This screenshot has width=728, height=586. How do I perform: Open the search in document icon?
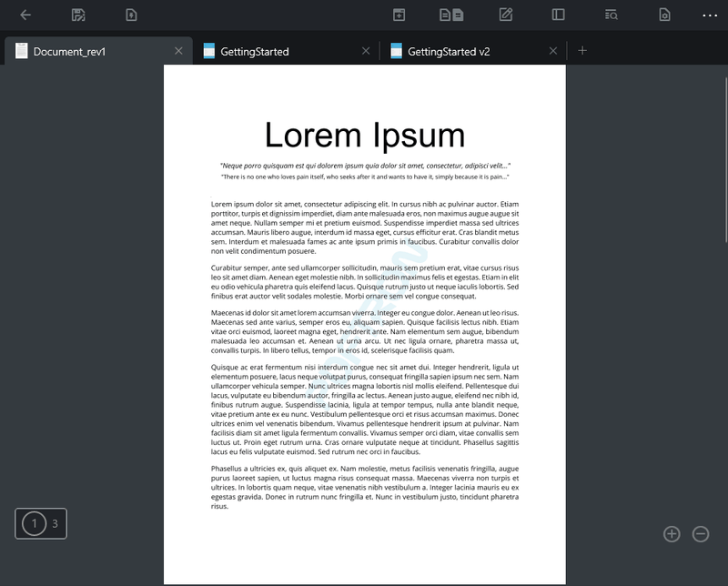pos(611,15)
